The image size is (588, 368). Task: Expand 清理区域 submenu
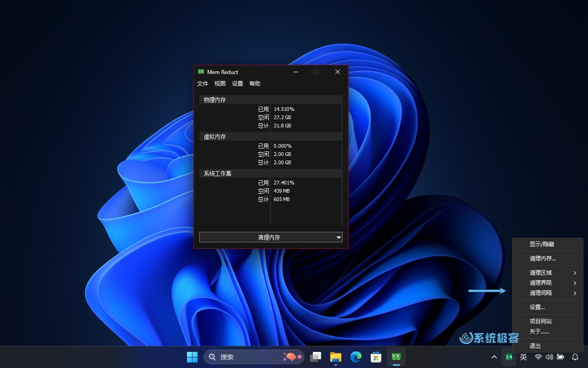548,273
